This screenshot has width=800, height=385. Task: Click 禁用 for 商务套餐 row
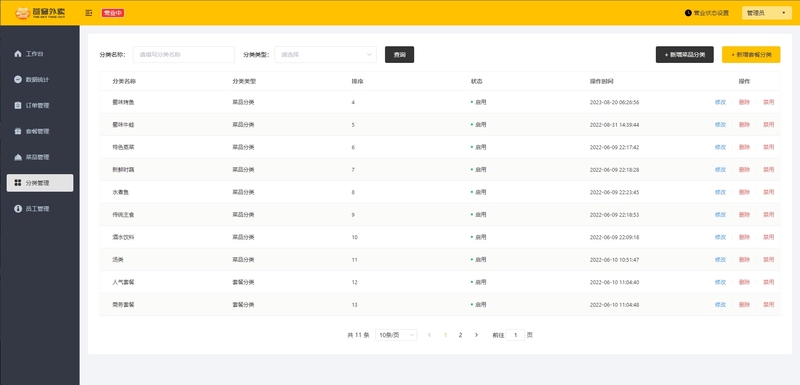click(x=768, y=304)
